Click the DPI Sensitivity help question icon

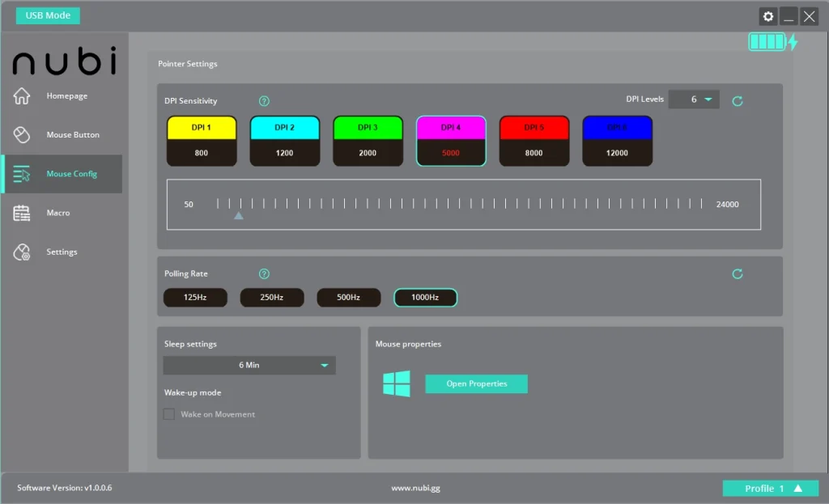coord(264,101)
